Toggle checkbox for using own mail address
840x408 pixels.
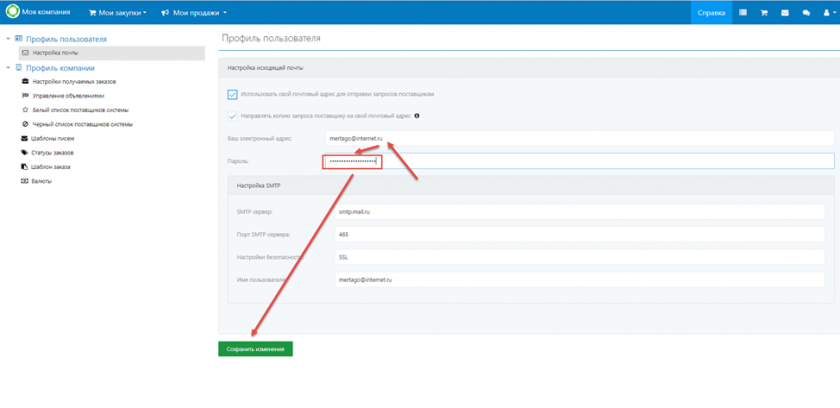click(232, 94)
